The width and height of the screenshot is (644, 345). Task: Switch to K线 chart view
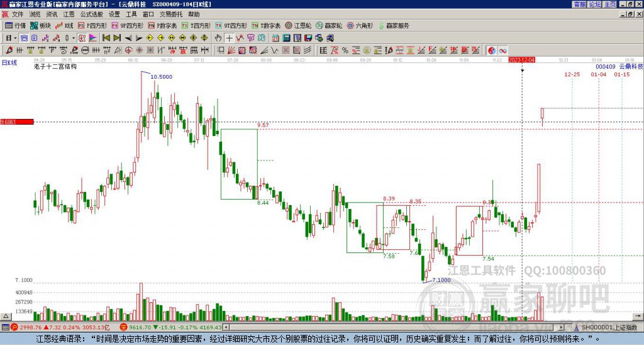(64, 25)
